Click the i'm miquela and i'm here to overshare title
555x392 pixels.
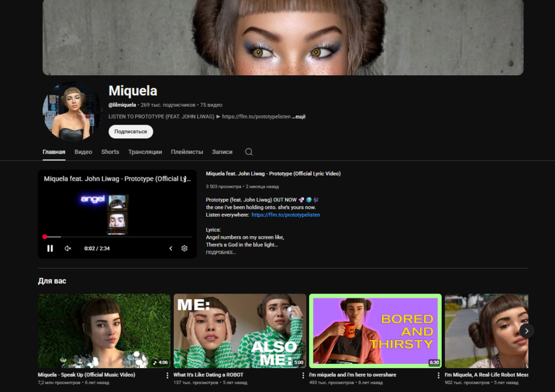(352, 375)
